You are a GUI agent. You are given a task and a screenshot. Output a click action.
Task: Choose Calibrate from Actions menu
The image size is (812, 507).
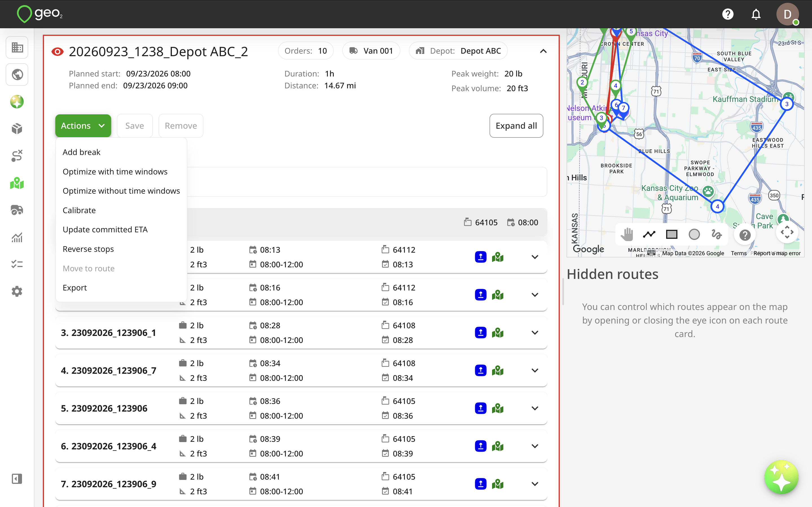coord(121,210)
